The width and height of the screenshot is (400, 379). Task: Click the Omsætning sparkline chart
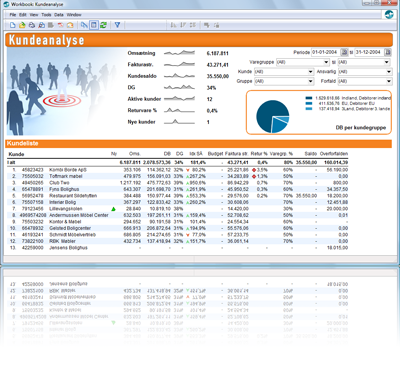point(179,53)
